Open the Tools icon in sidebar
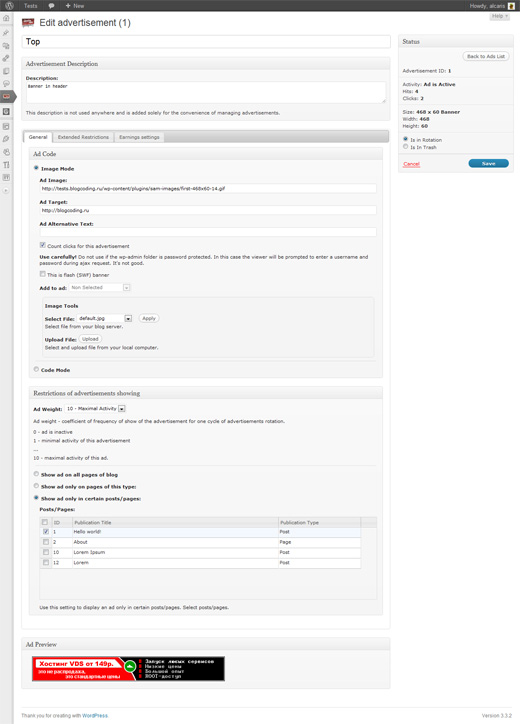Screen dimensions: 520x724 pos(6,165)
